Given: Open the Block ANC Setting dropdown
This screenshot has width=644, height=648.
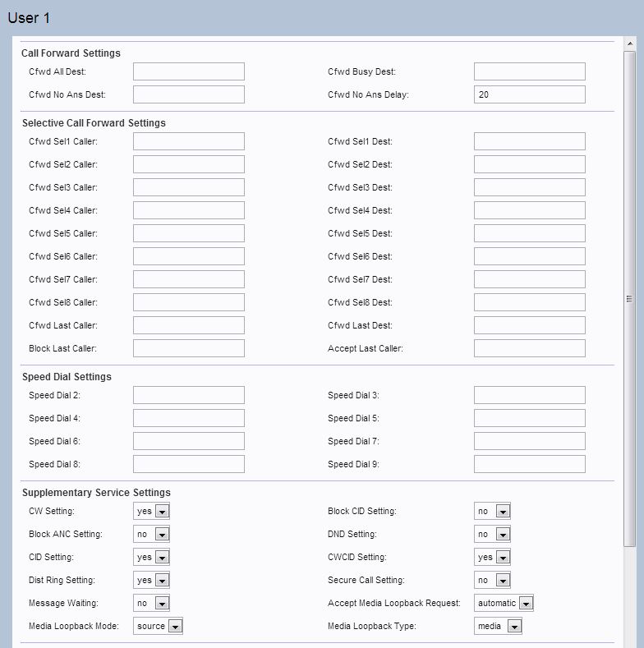Looking at the screenshot, I should (151, 534).
